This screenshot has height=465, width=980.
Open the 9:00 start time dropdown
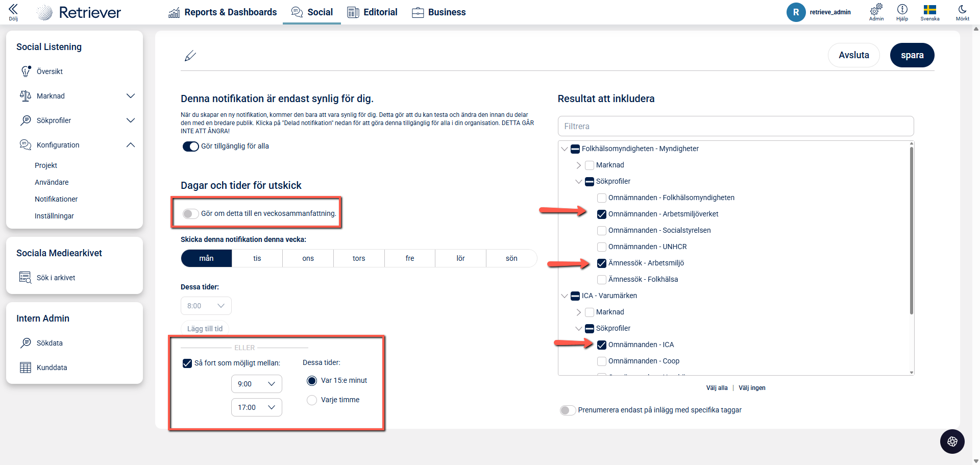(x=256, y=384)
